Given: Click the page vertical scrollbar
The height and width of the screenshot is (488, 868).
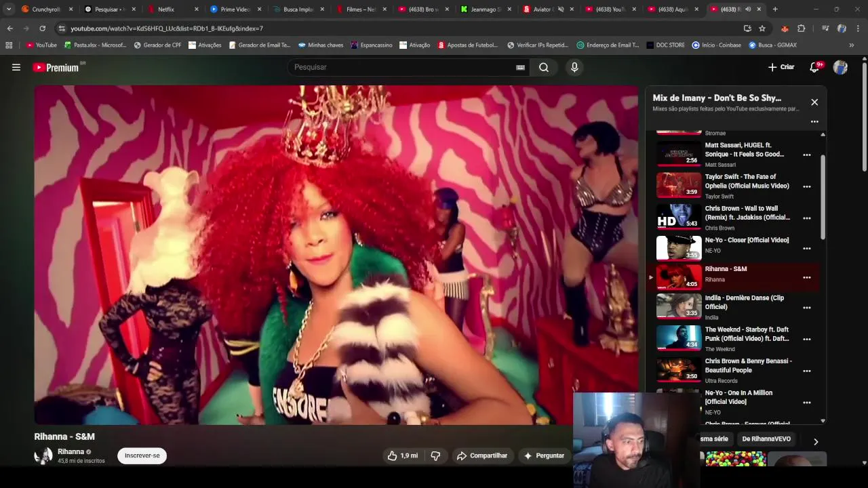Looking at the screenshot, I should 865,117.
